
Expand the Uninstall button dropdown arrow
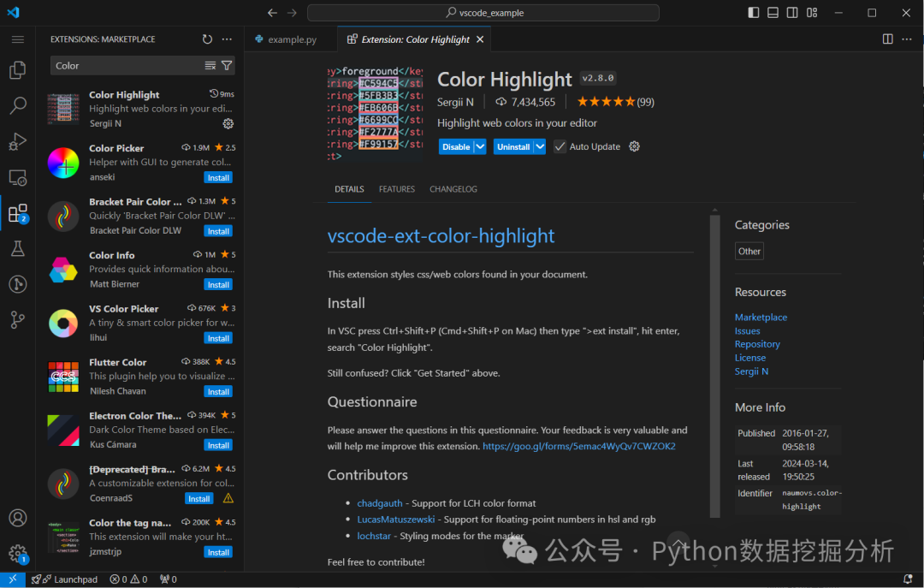(540, 146)
